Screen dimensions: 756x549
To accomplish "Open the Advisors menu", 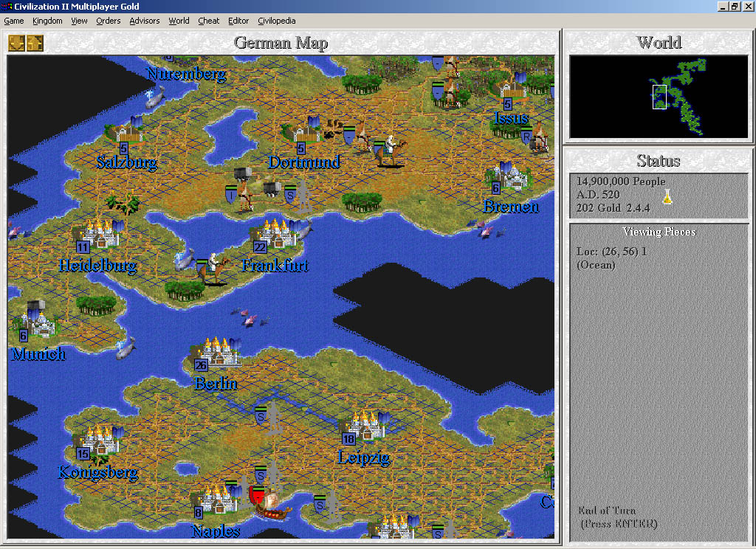I will 144,21.
